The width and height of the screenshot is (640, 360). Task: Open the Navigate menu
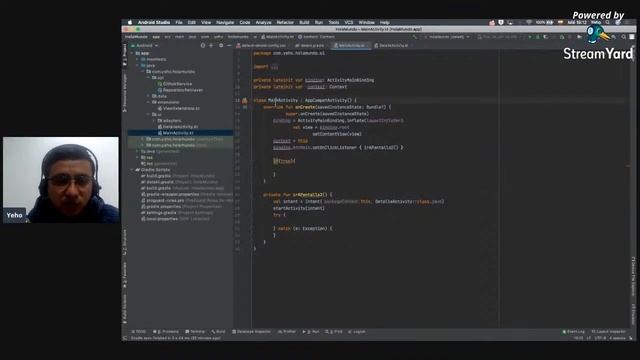pyautogui.click(x=225, y=22)
